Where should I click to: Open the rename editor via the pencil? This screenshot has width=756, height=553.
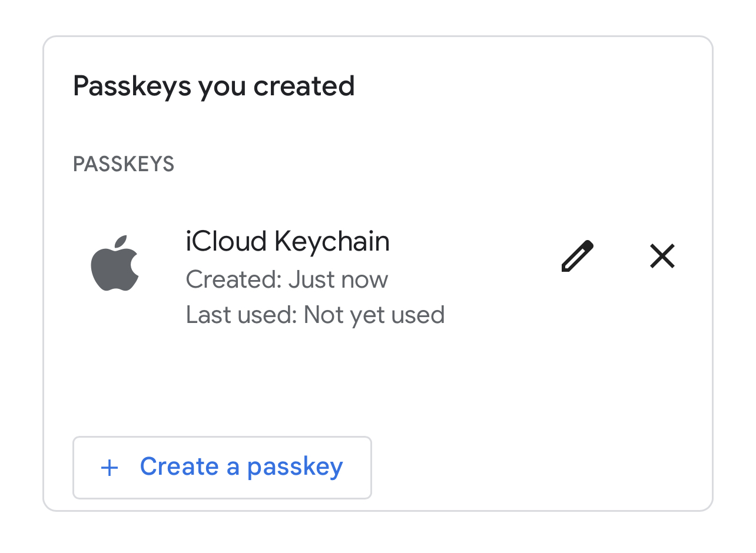pos(577,256)
